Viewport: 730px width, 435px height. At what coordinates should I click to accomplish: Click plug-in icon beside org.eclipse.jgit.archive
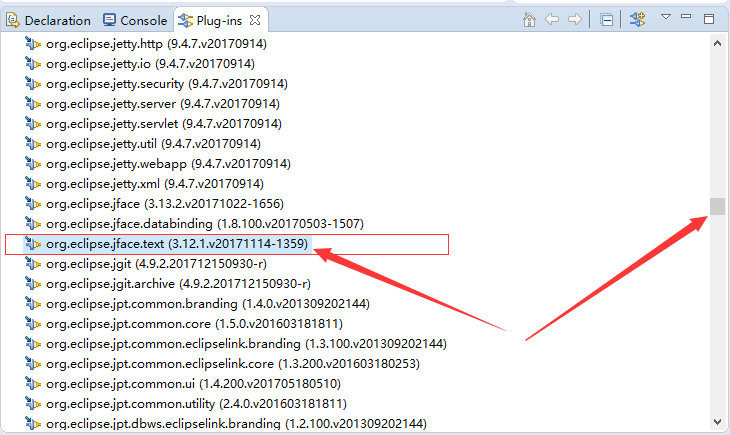point(33,284)
